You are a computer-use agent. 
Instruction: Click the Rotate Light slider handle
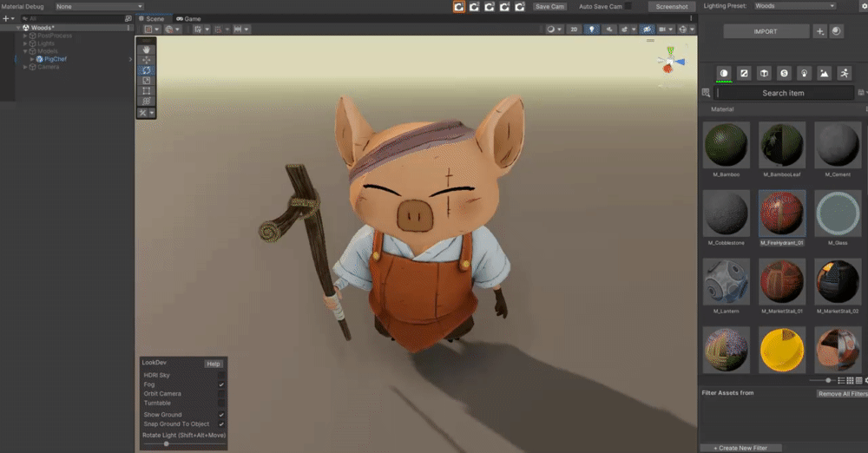[x=166, y=443]
